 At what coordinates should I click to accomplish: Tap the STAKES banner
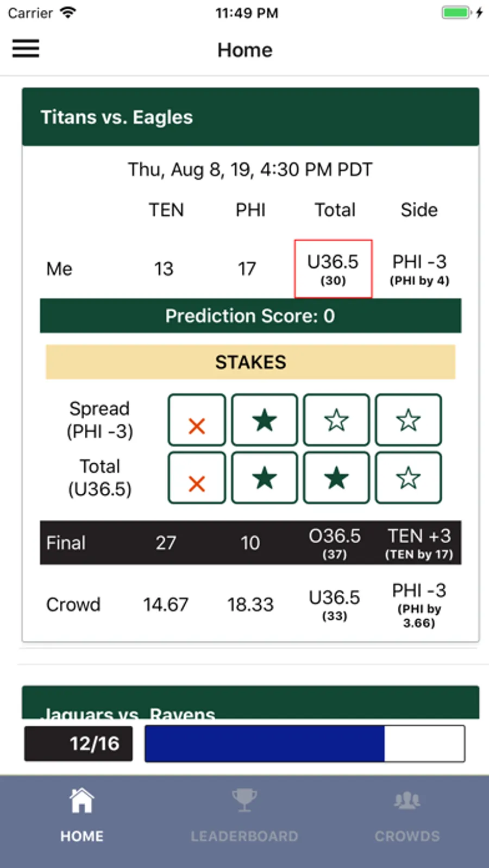pyautogui.click(x=250, y=362)
